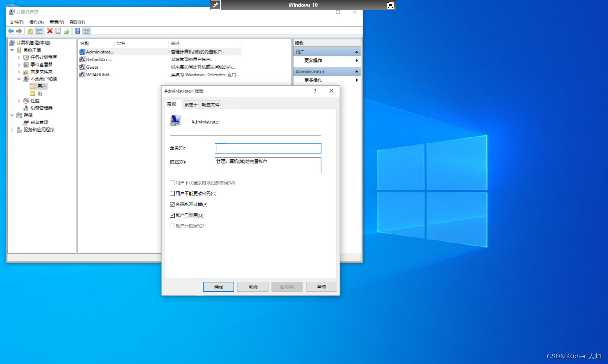Sort list by the 名称 column header

point(96,43)
